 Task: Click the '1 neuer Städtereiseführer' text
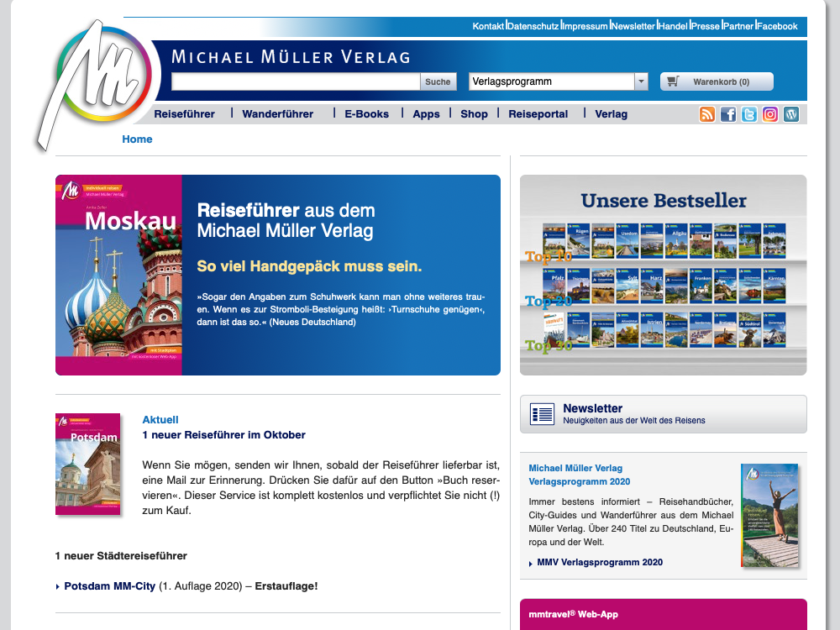121,556
